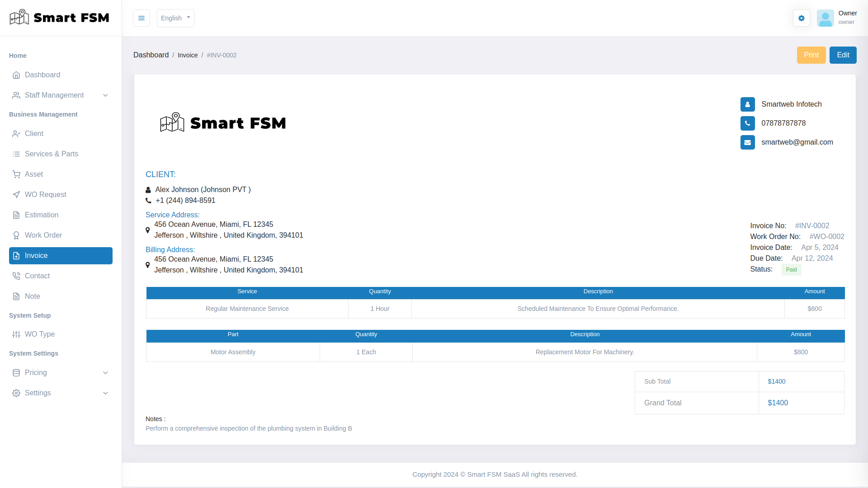The height and width of the screenshot is (488, 868).
Task: Click the Contact phone icon in sidebar
Action: click(x=17, y=276)
